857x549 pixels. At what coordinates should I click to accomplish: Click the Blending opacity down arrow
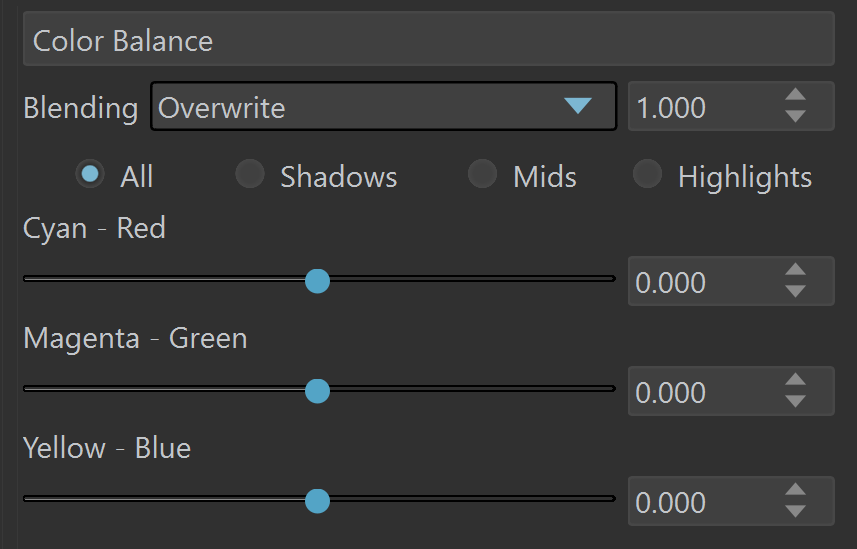tap(795, 116)
